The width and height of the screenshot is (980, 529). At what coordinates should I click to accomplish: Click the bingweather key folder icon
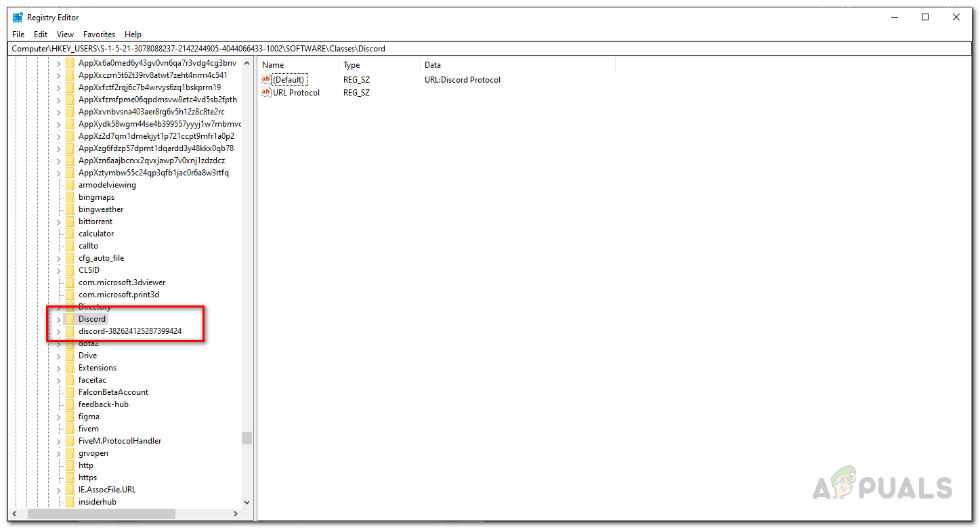coord(69,209)
